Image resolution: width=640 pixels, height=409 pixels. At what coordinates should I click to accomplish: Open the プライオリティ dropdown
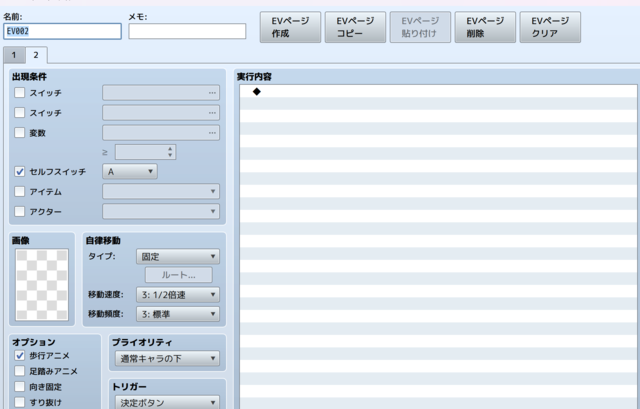tap(167, 358)
